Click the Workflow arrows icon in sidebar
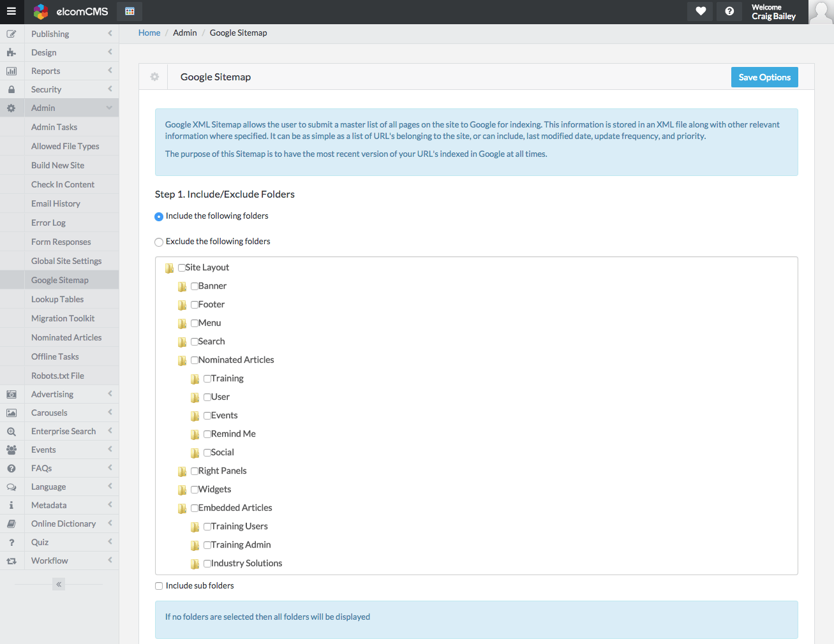Viewport: 834px width, 644px height. 11,560
